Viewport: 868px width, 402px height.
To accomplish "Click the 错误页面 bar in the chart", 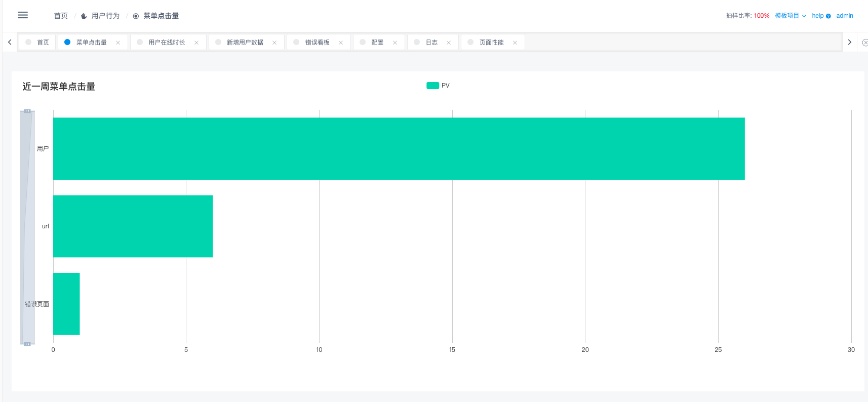I will pos(66,304).
